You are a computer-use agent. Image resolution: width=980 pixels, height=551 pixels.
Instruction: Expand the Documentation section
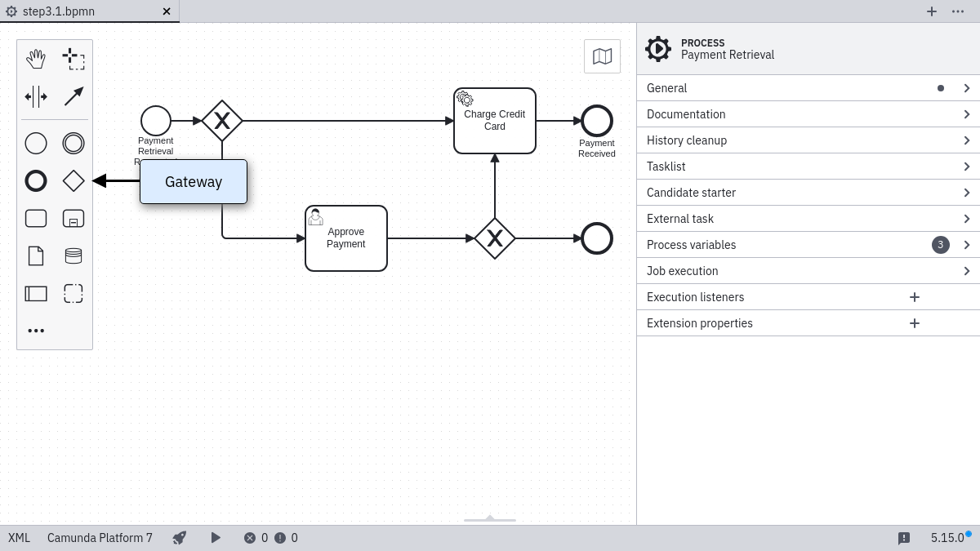pyautogui.click(x=808, y=114)
